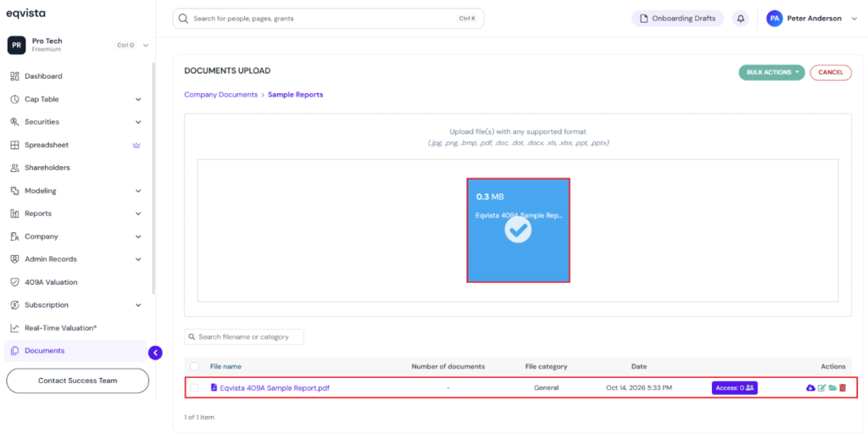Screen dimensions: 868x439
Task: Check the Eqvista 409A Sample Report row
Action: 194,388
